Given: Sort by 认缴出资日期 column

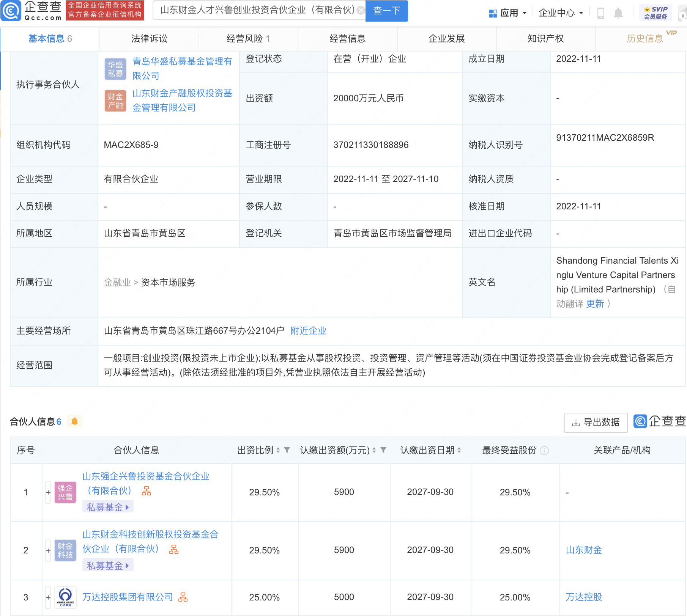Looking at the screenshot, I should pyautogui.click(x=459, y=450).
